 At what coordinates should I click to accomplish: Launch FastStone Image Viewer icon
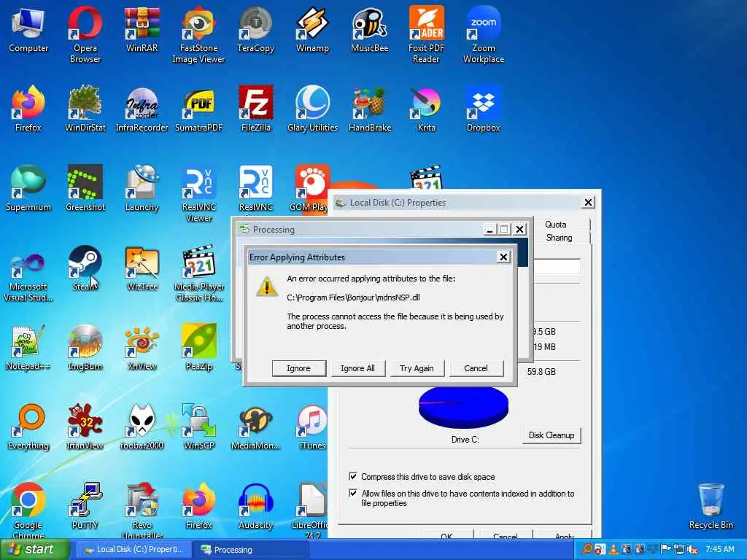click(198, 34)
